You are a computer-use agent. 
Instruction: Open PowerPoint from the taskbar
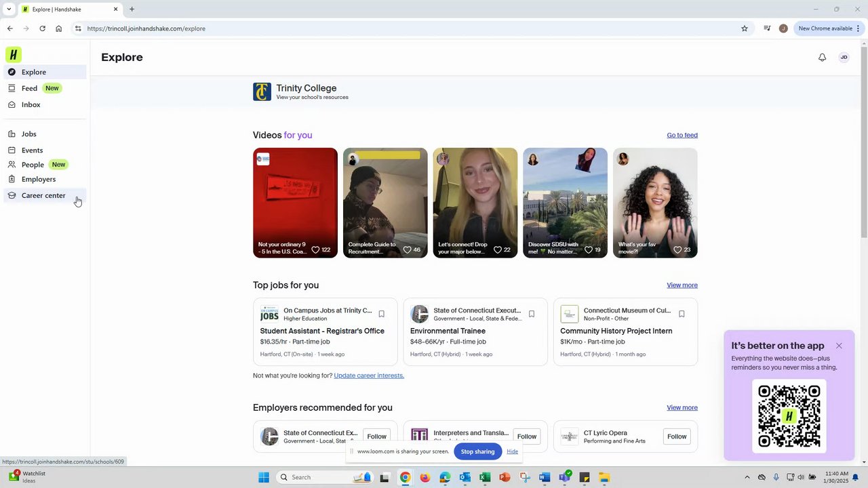505,477
